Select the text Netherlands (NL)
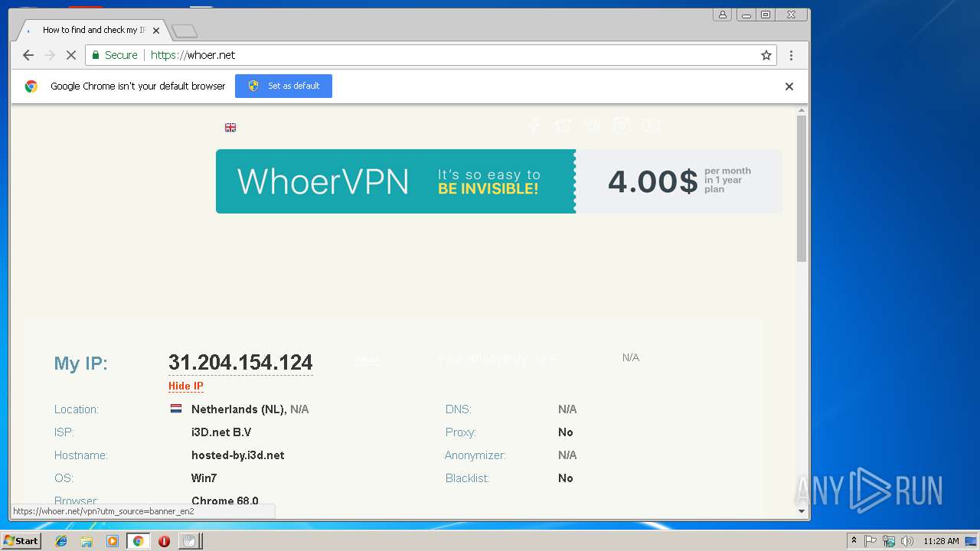Screen dimensions: 980x551 click(238, 409)
